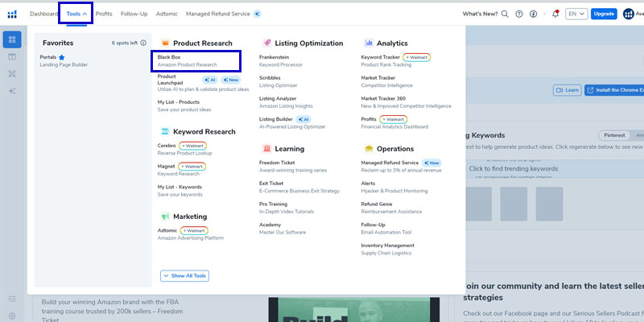Click the Learning category icon
The width and height of the screenshot is (644, 322).
coord(267,148)
